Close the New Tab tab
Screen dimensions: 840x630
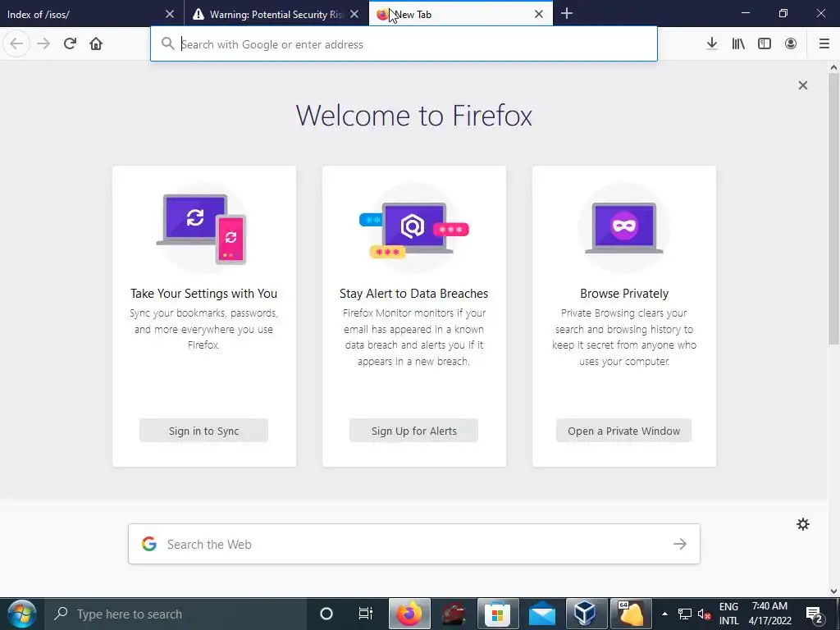(x=539, y=14)
